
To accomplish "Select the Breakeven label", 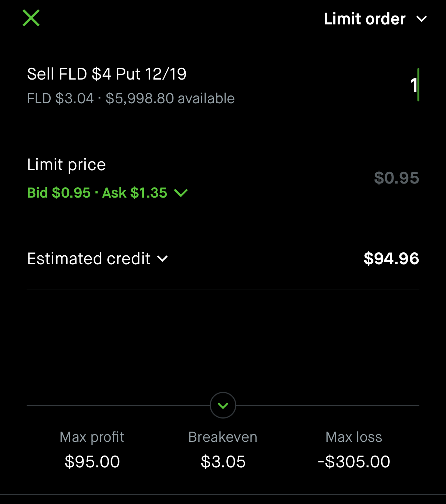I will [223, 437].
